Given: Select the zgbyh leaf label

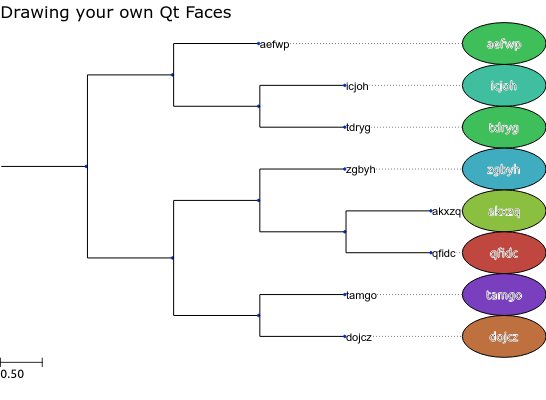Looking at the screenshot, I should click(361, 170).
